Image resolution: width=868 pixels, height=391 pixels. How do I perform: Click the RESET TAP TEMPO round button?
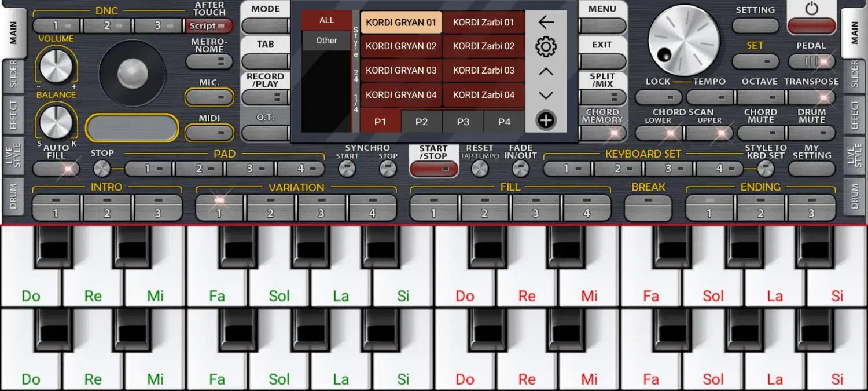click(480, 169)
